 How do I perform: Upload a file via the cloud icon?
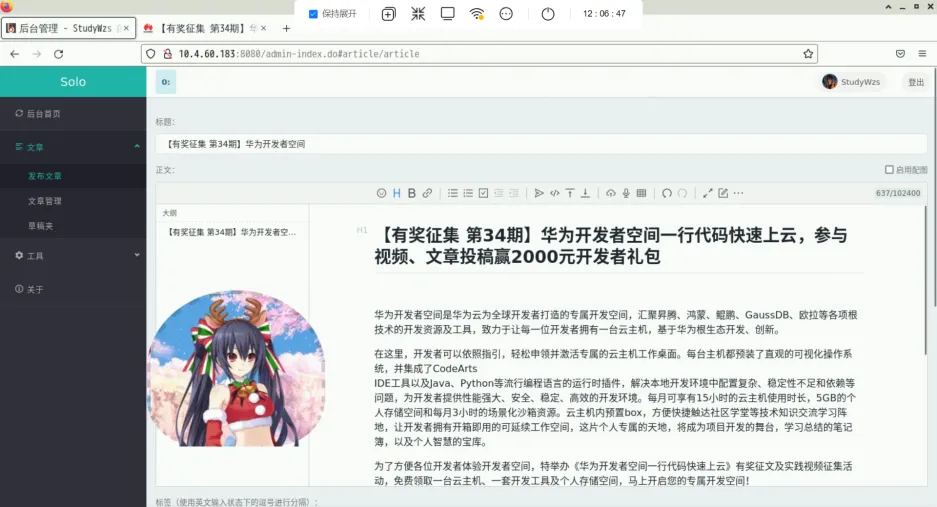[x=610, y=193]
